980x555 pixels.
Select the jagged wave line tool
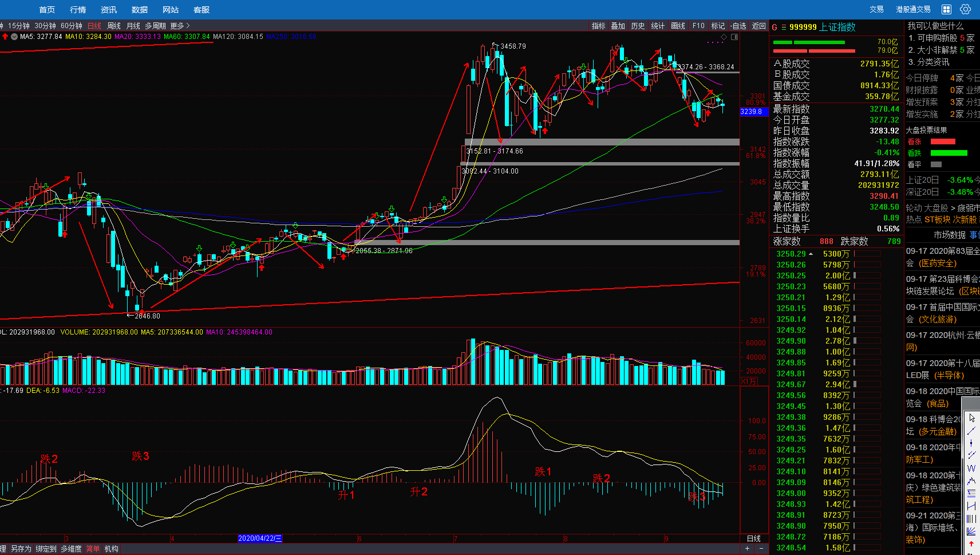pos(971,481)
